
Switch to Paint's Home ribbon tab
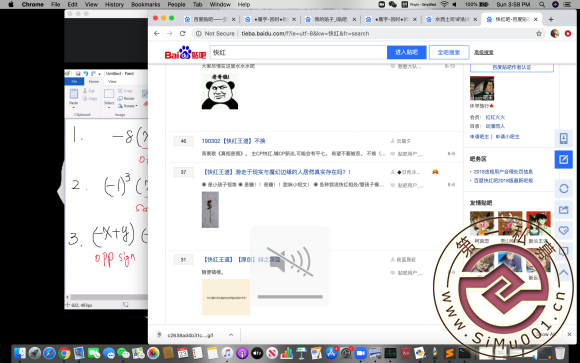coord(94,81)
